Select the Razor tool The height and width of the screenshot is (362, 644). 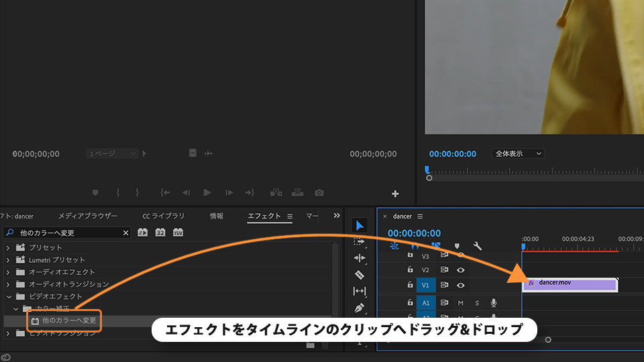pyautogui.click(x=360, y=275)
